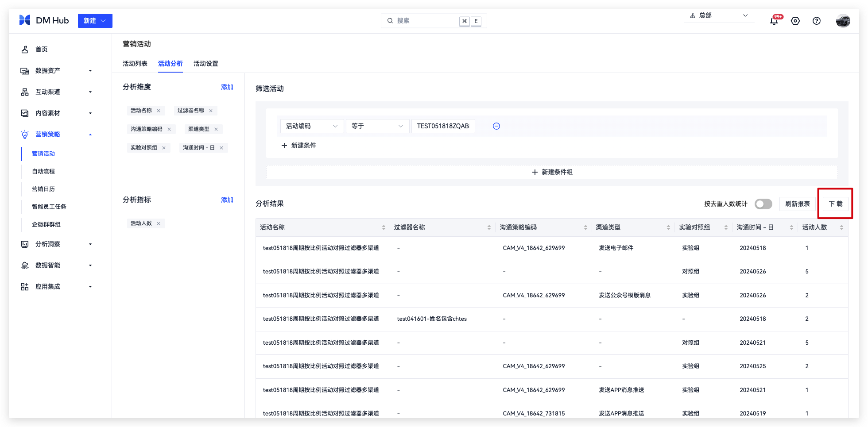Open 营销日历 in the sidebar
Viewport: 868px width, 427px height.
[x=43, y=189]
